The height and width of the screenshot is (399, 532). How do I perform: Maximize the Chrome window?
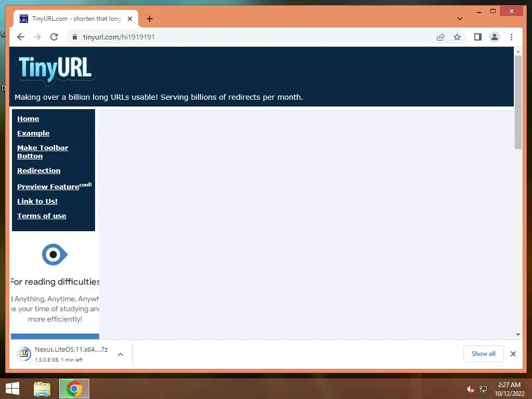(493, 11)
